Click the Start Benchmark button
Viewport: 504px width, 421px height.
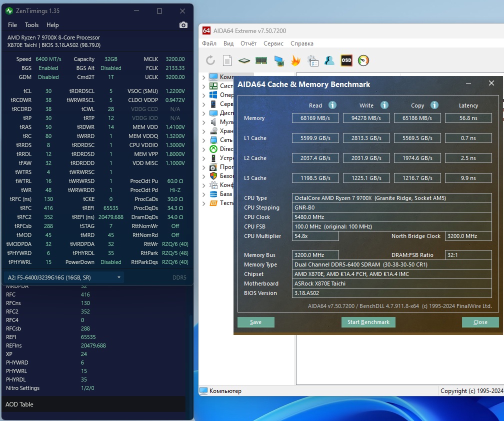click(x=368, y=322)
